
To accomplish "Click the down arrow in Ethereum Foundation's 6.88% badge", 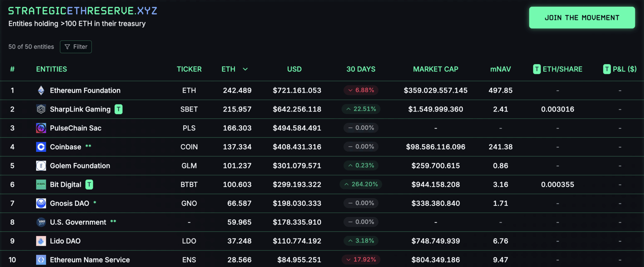I will (x=350, y=90).
